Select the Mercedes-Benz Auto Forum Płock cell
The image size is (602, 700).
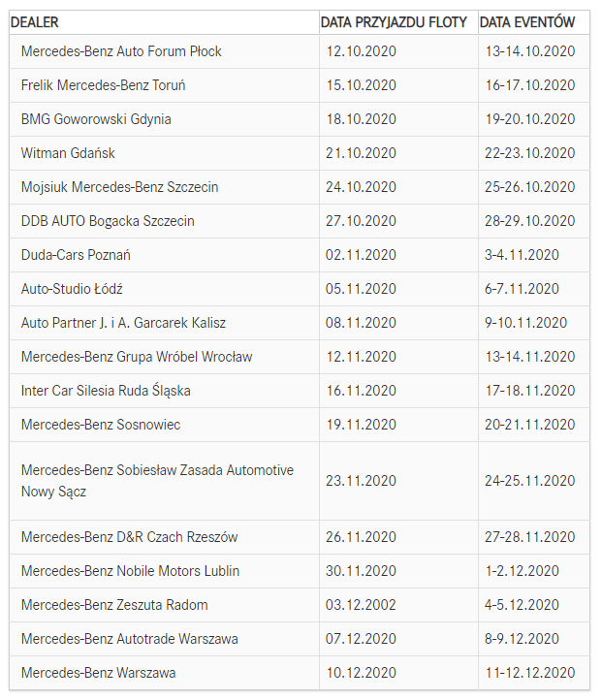[x=121, y=51]
